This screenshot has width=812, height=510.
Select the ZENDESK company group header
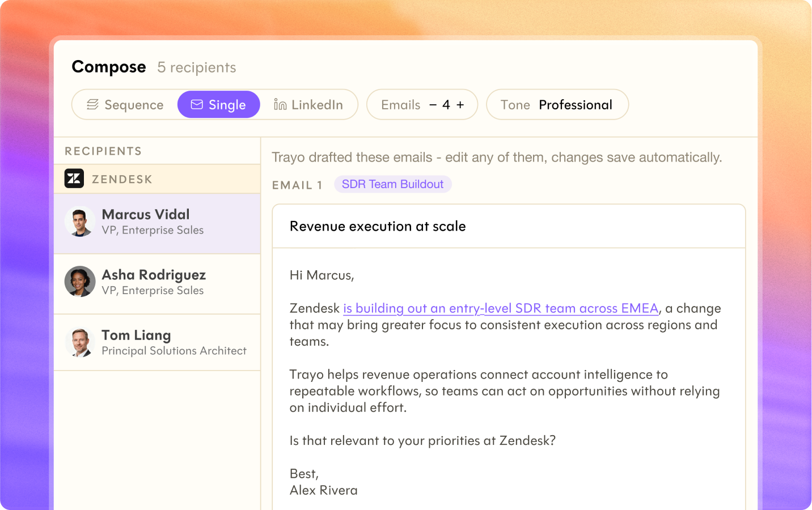pyautogui.click(x=157, y=179)
